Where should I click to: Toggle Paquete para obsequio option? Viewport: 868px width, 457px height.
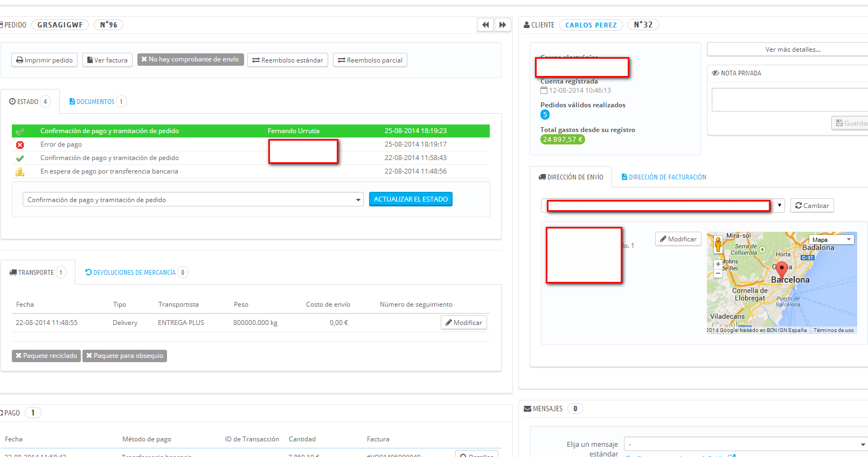coord(124,356)
